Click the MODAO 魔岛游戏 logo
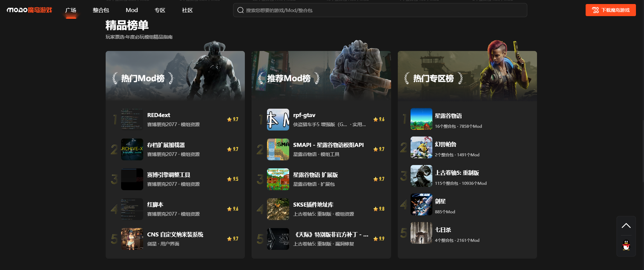644x270 pixels. [30, 10]
